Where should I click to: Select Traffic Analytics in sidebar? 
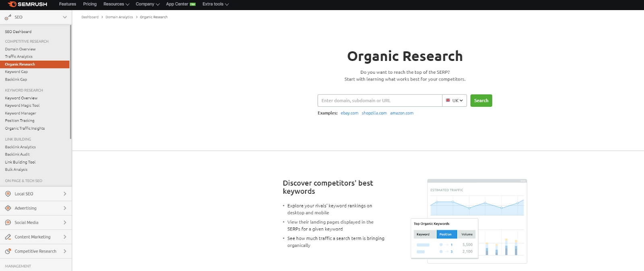click(x=19, y=57)
